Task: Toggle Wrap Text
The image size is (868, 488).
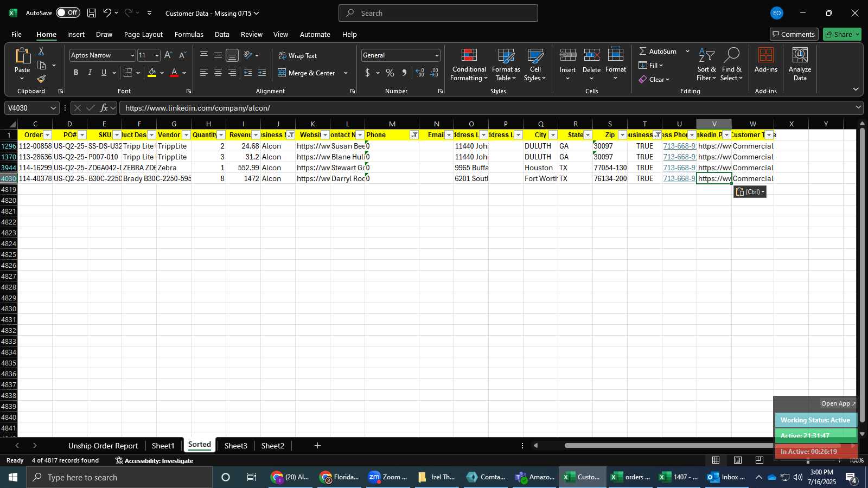Action: [298, 55]
